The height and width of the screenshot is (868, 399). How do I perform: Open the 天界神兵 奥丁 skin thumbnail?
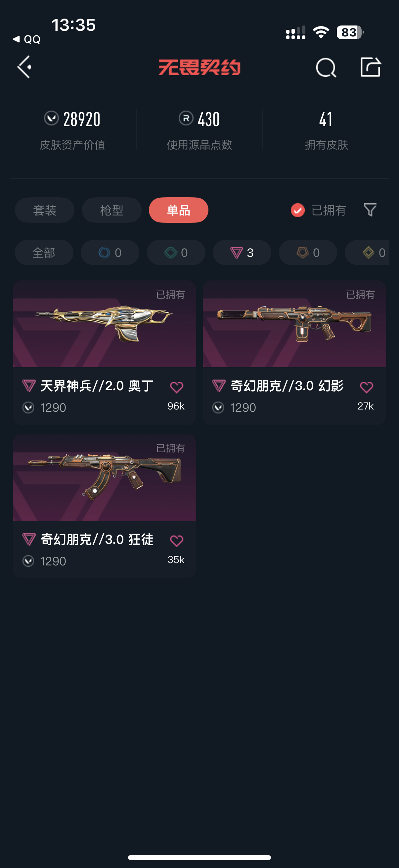tap(104, 324)
